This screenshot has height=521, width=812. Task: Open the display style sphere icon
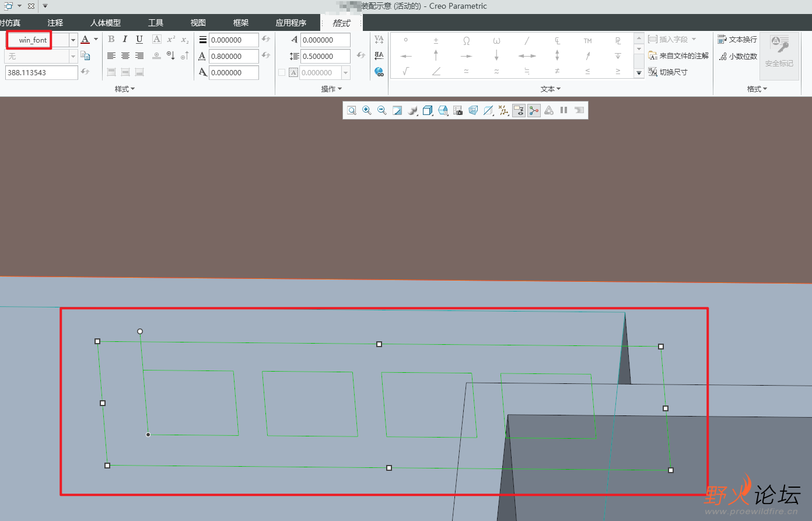pyautogui.click(x=412, y=110)
